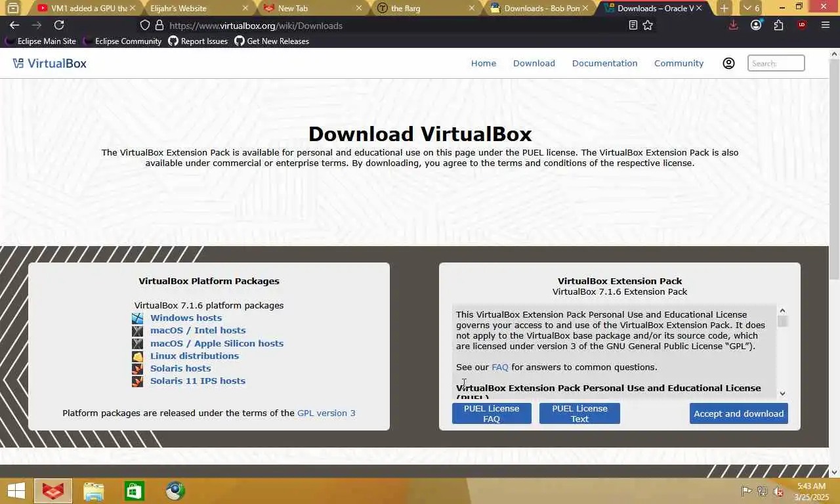This screenshot has width=840, height=504.
Task: Open macOS / Apple Silicon hosts link
Action: point(217,343)
